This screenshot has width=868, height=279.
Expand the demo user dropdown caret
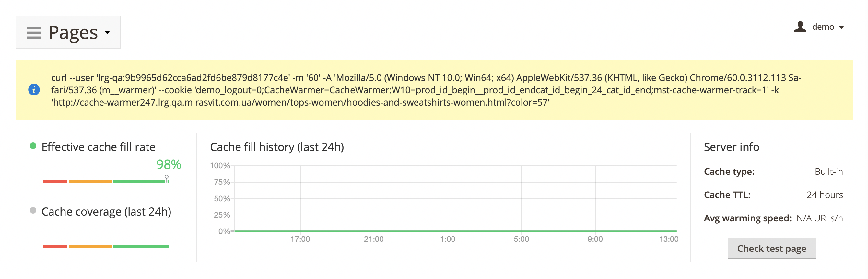point(841,28)
